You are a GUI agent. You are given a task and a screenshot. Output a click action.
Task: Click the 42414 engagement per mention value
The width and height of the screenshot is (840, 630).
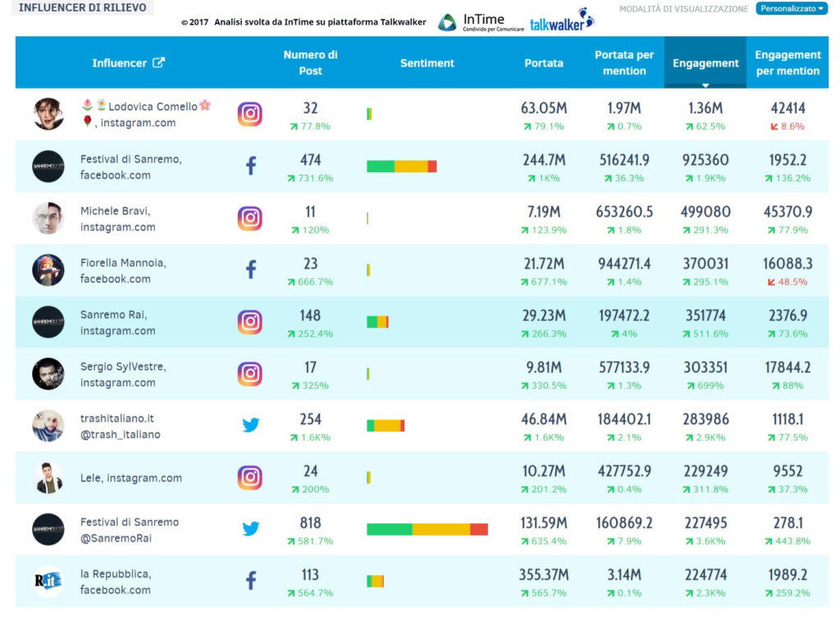click(787, 108)
